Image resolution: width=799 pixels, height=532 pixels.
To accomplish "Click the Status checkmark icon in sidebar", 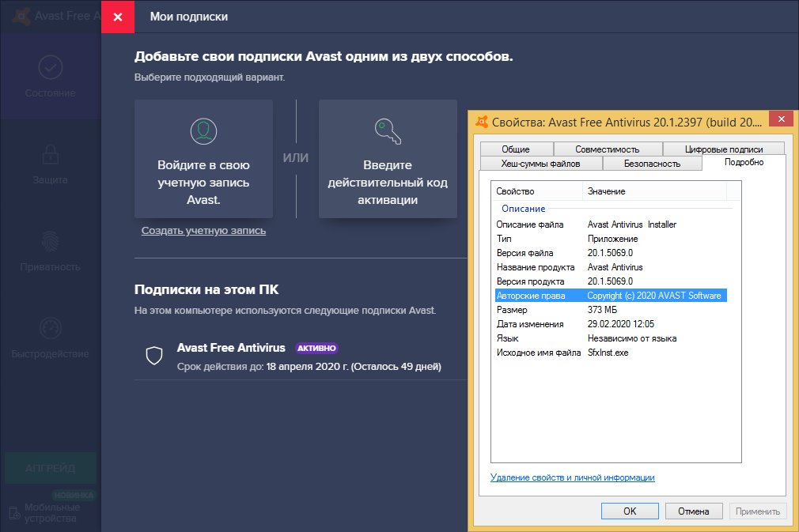I will (51, 67).
